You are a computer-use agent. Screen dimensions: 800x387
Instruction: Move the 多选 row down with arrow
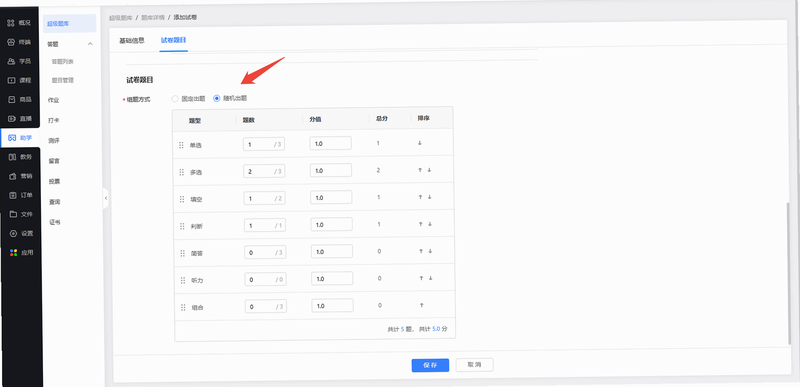[x=429, y=170]
